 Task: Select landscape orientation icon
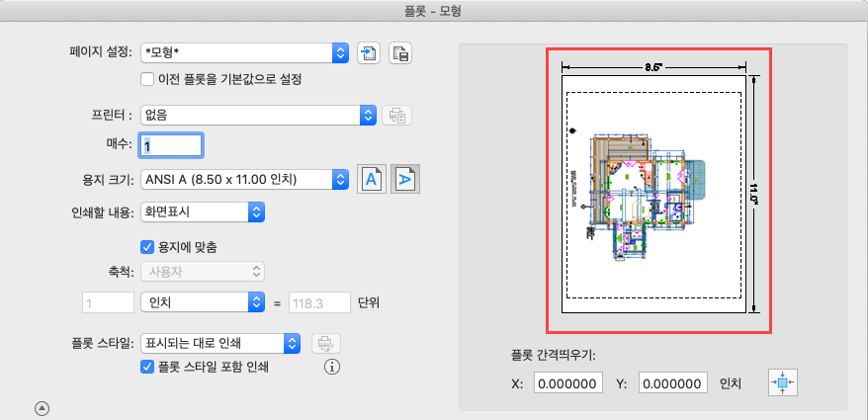(x=405, y=179)
